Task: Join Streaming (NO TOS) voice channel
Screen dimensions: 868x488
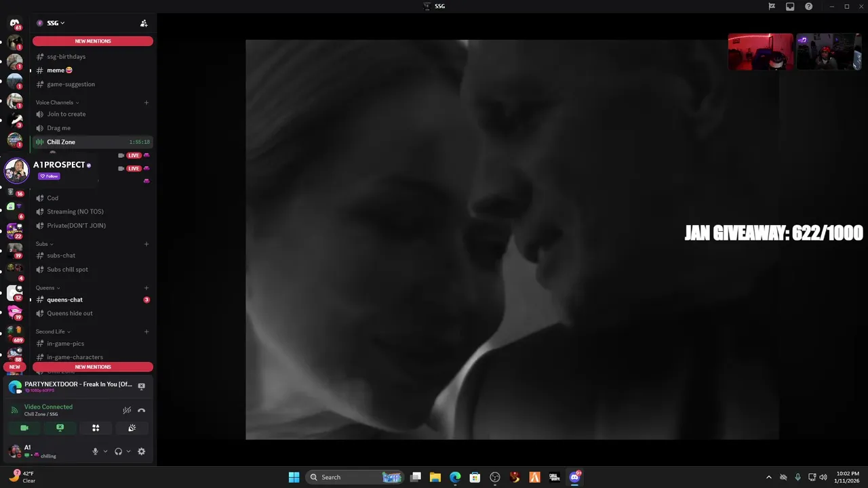Action: click(x=92, y=211)
